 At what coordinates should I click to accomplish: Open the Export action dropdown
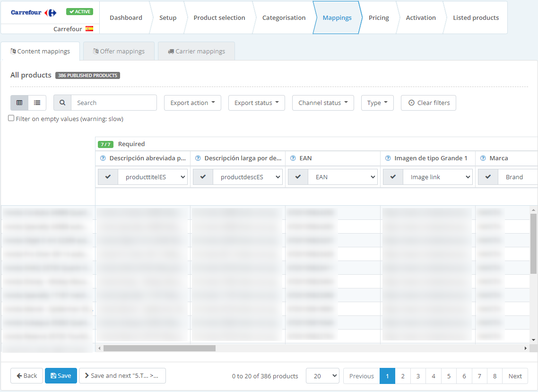192,103
